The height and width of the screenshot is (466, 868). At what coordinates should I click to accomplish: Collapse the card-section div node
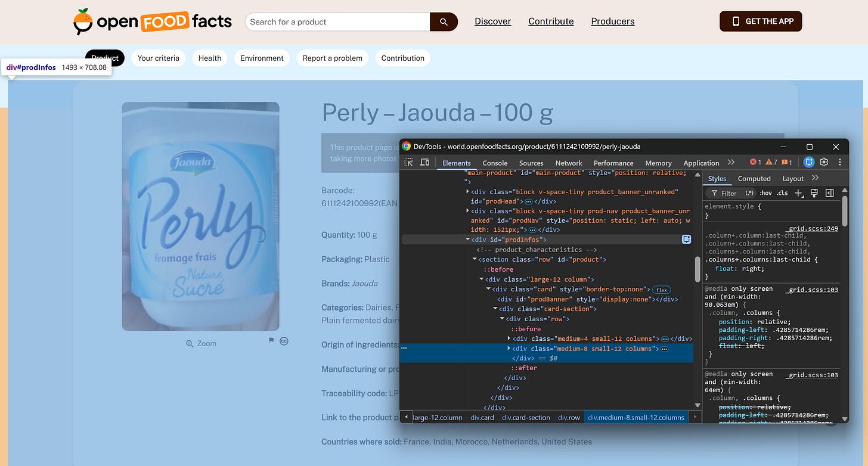[x=495, y=309]
